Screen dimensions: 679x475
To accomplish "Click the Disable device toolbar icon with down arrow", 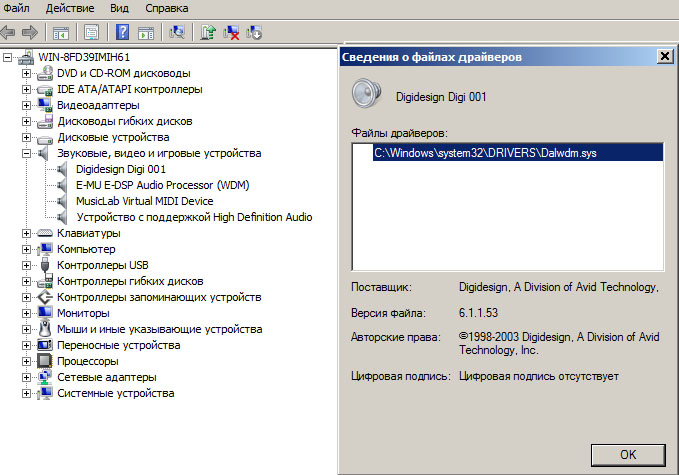I will (x=254, y=32).
